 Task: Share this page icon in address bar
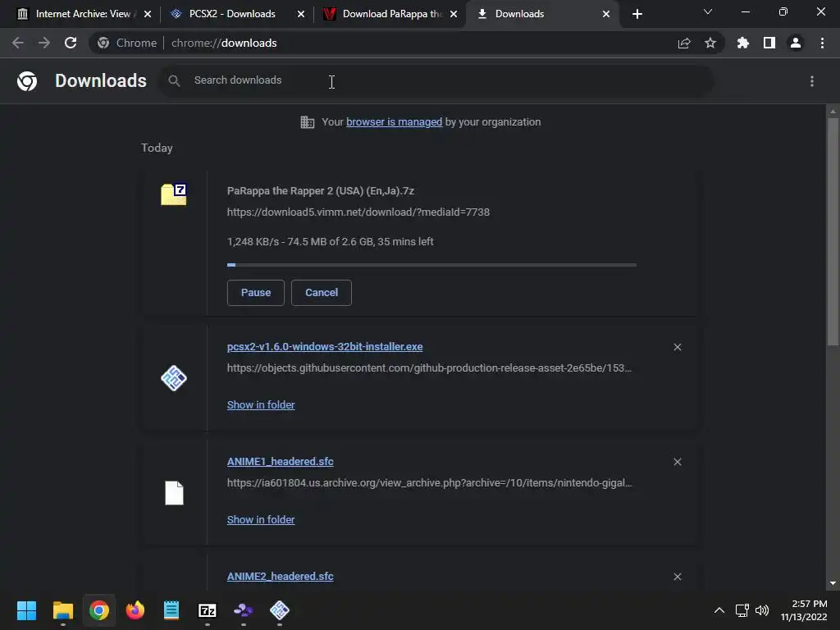pyautogui.click(x=684, y=43)
